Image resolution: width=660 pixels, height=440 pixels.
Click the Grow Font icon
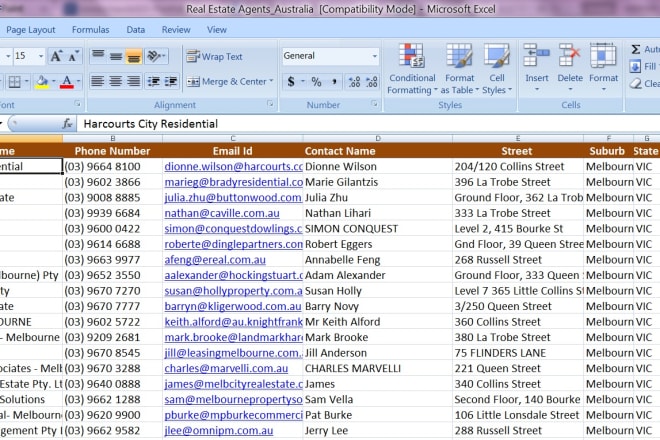[56, 56]
